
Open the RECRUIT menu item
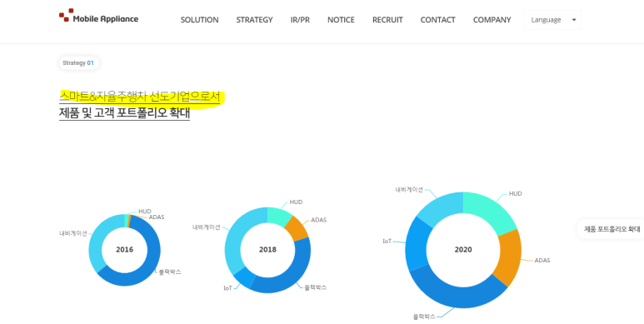click(x=387, y=20)
